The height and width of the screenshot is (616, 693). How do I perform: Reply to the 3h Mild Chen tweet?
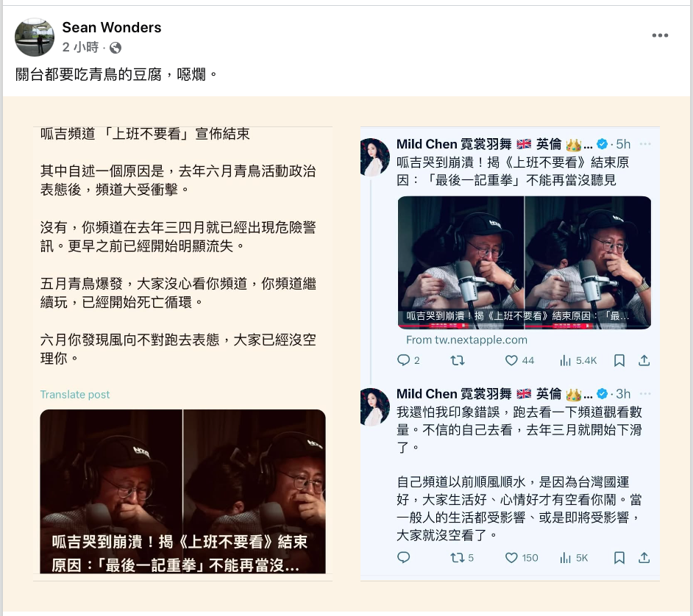coord(403,557)
